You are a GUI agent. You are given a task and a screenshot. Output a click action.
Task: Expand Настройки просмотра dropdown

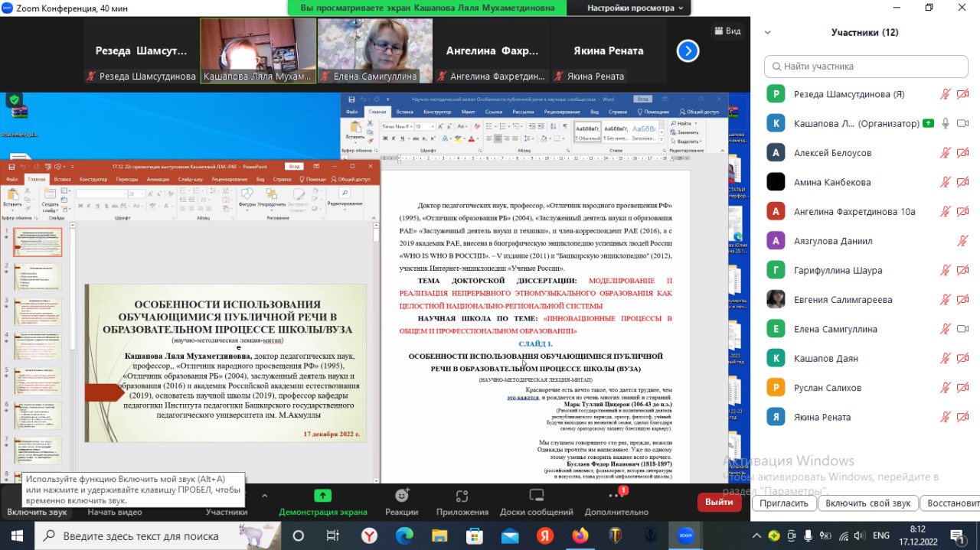(x=635, y=8)
